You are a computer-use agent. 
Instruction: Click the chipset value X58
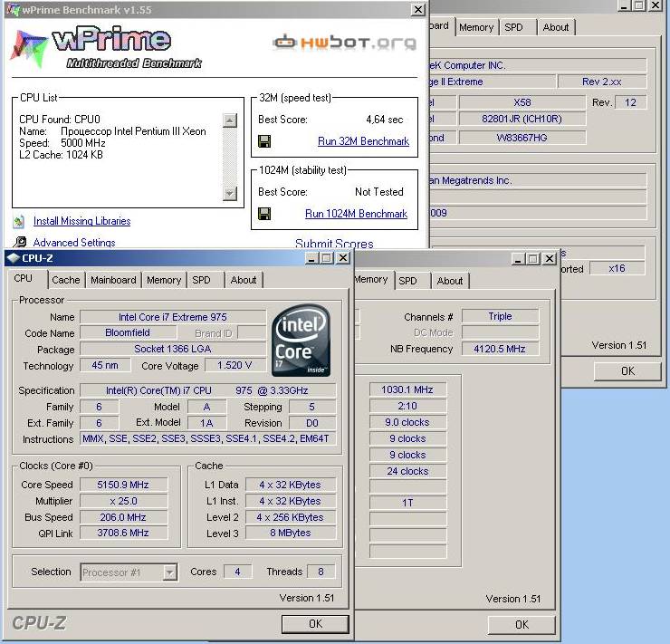pyautogui.click(x=522, y=102)
